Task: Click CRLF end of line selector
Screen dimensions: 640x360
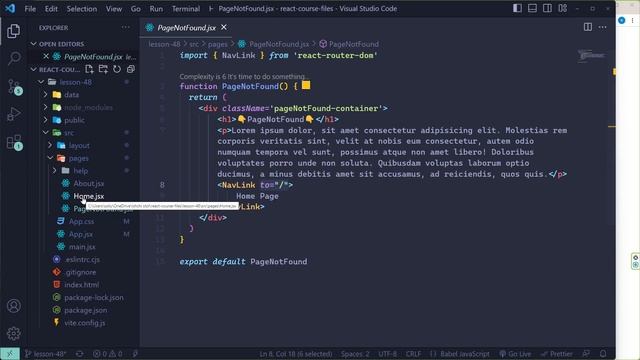Action: coord(413,354)
